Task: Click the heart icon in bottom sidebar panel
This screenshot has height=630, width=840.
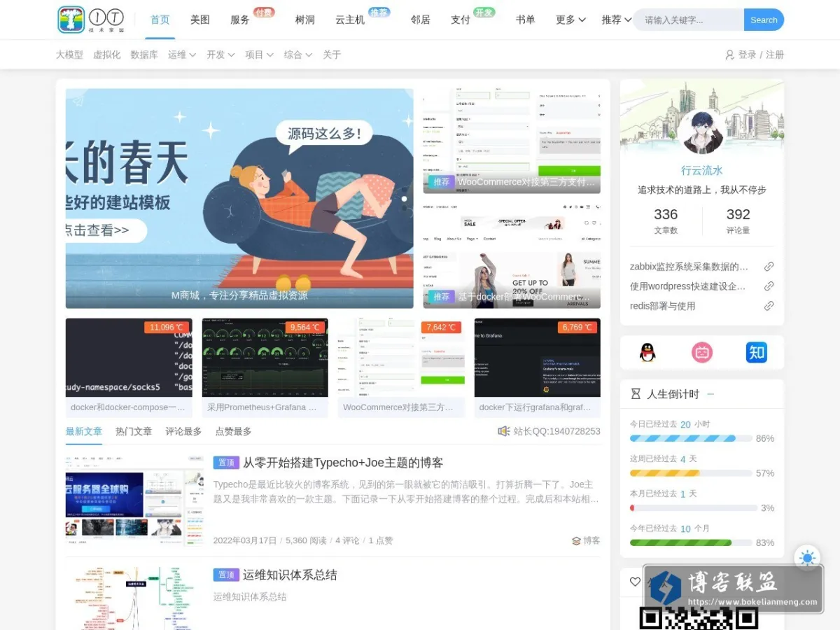Action: point(635,582)
